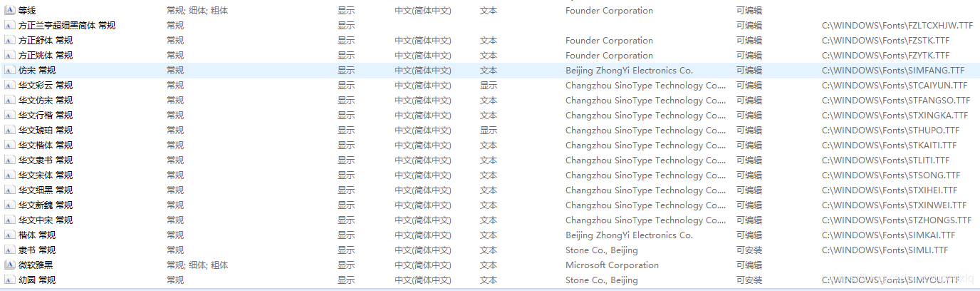Click the font icon beside 华文隶书
The height and width of the screenshot is (291, 980).
tap(9, 160)
